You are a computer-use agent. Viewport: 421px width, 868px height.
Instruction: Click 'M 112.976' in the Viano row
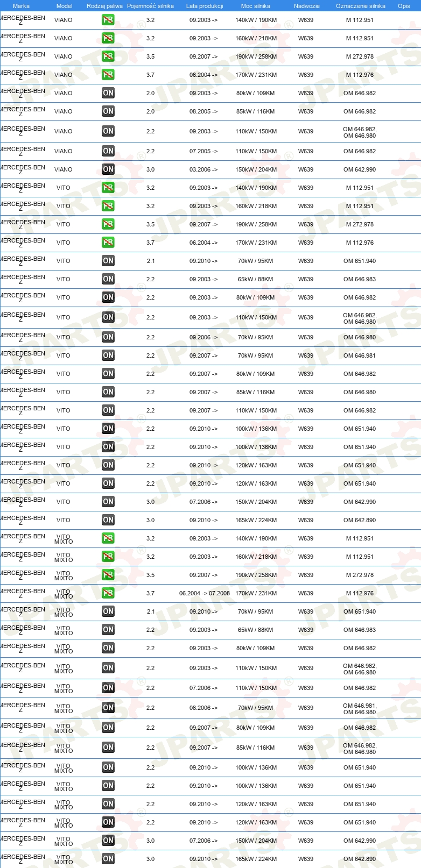click(x=360, y=75)
